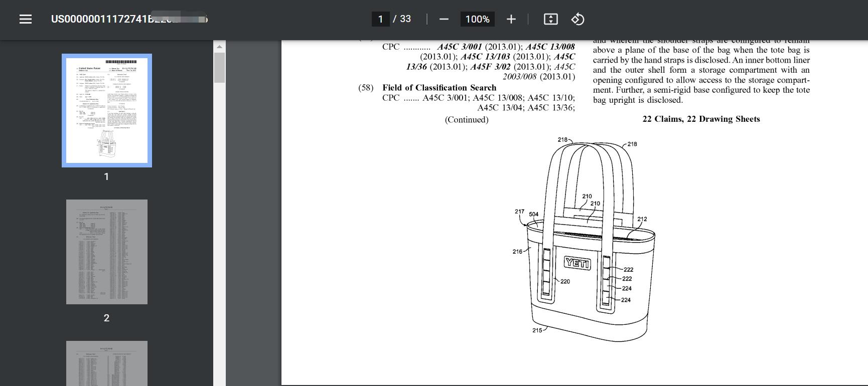The image size is (868, 386).
Task: Click reference numeral 504 in drawing
Action: (x=533, y=214)
